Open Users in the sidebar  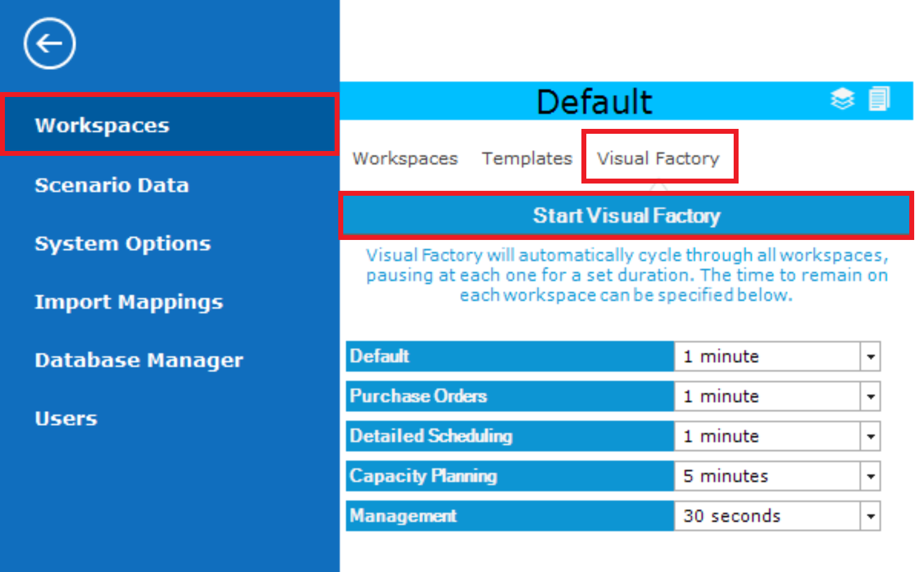pyautogui.click(x=66, y=419)
